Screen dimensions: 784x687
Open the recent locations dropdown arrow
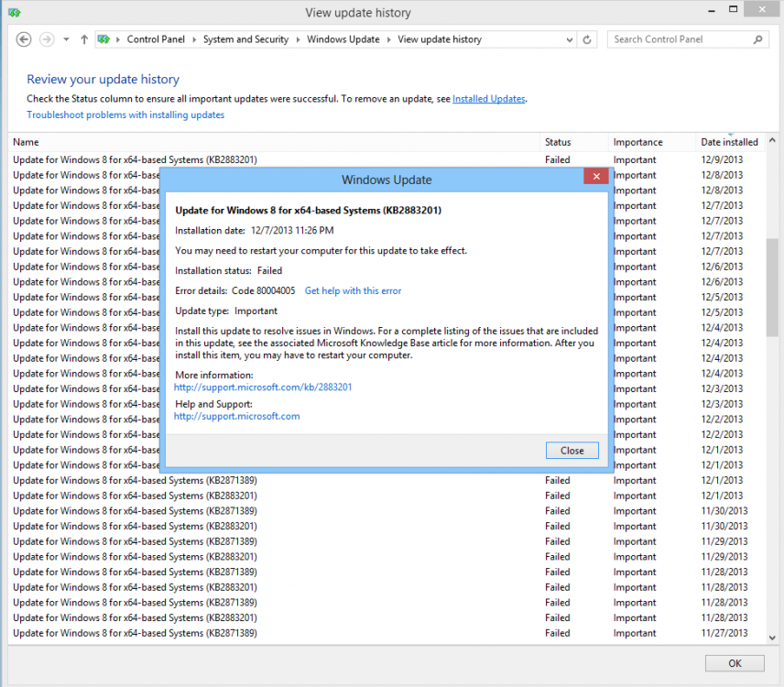click(66, 39)
